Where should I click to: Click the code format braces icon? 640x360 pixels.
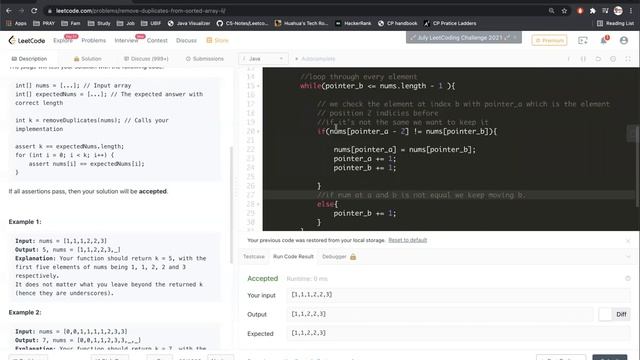point(583,59)
